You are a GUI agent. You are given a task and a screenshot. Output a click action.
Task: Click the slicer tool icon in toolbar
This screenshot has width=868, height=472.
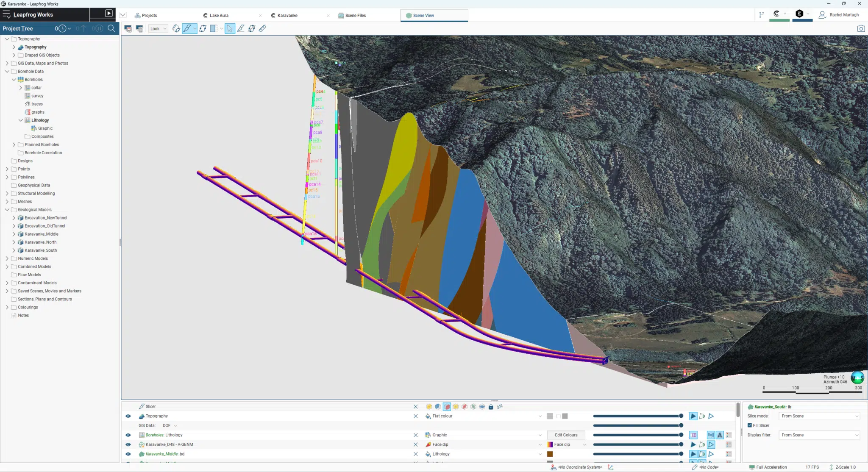pyautogui.click(x=187, y=28)
